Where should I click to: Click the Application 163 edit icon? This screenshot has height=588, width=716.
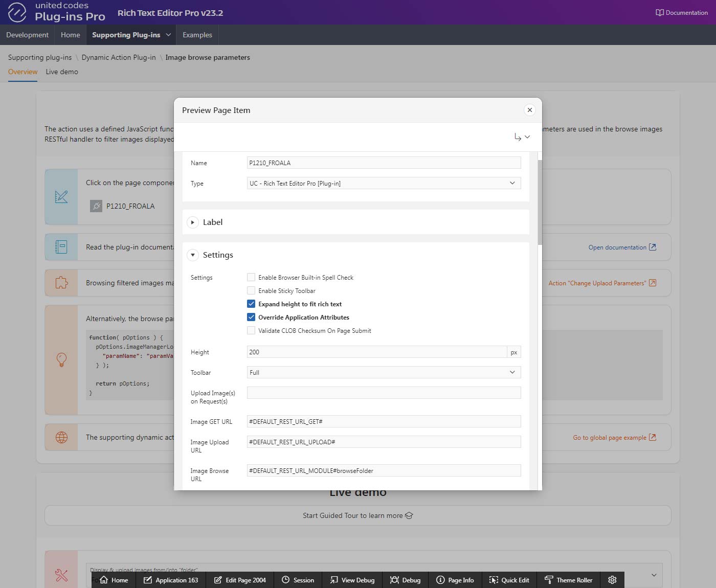148,580
